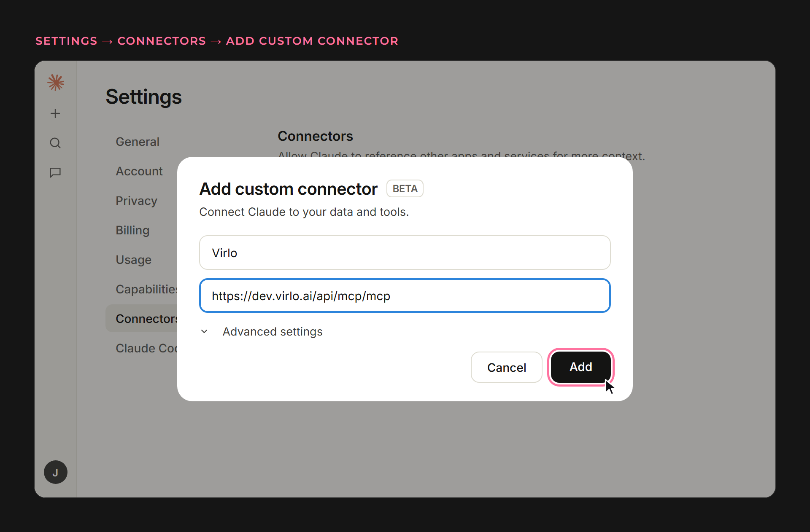This screenshot has height=532, width=810.
Task: Expand Advanced settings chevron
Action: pyautogui.click(x=204, y=331)
